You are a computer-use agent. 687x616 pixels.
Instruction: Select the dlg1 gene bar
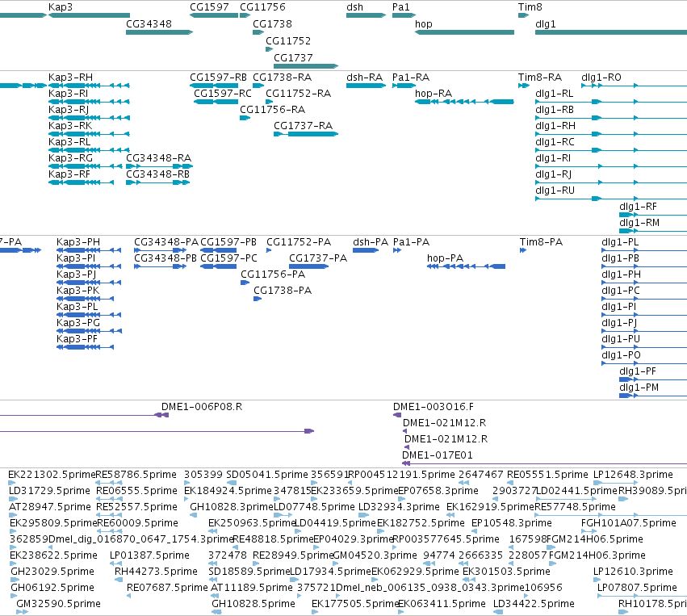pos(611,32)
